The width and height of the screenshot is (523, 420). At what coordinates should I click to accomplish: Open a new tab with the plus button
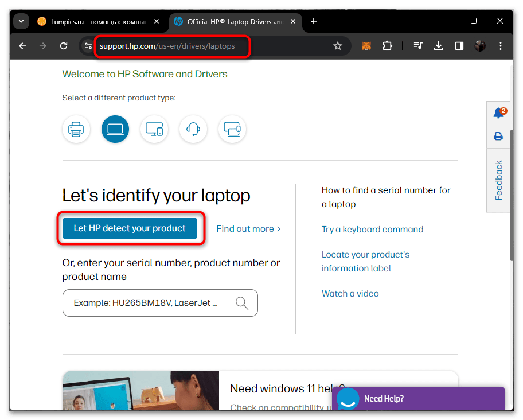[314, 21]
